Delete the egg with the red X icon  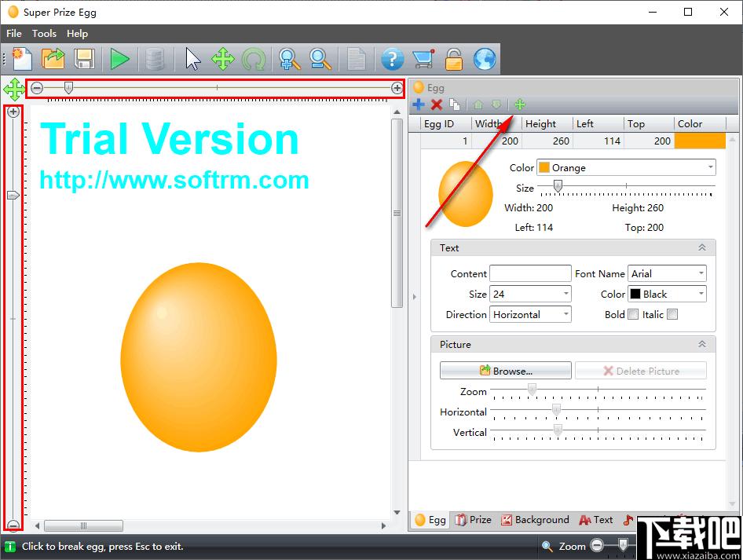pos(437,104)
